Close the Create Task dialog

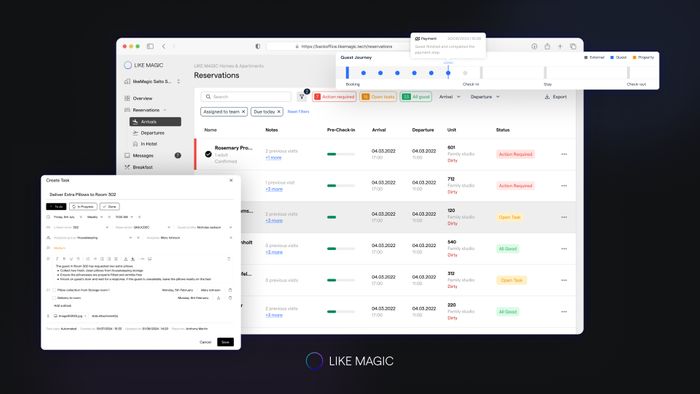pos(231,180)
